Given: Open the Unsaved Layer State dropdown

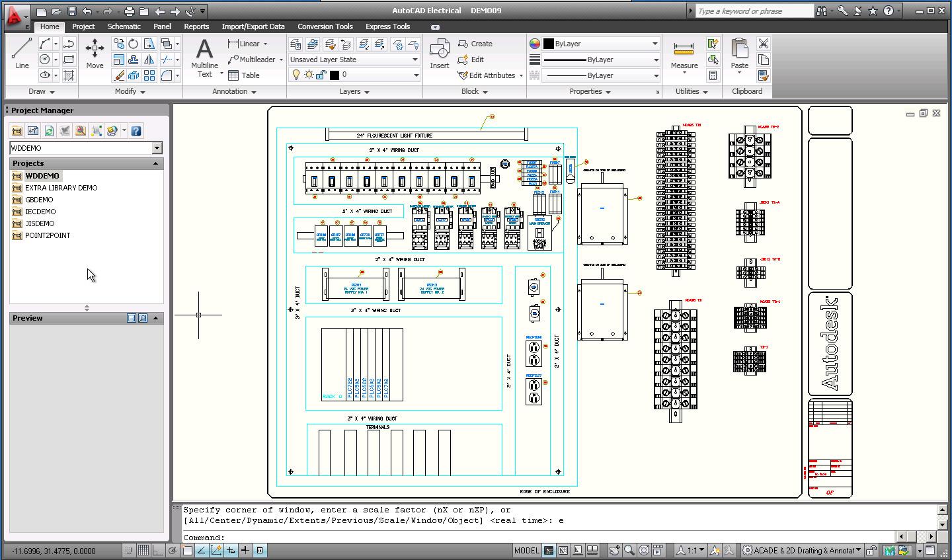Looking at the screenshot, I should click(x=354, y=60).
